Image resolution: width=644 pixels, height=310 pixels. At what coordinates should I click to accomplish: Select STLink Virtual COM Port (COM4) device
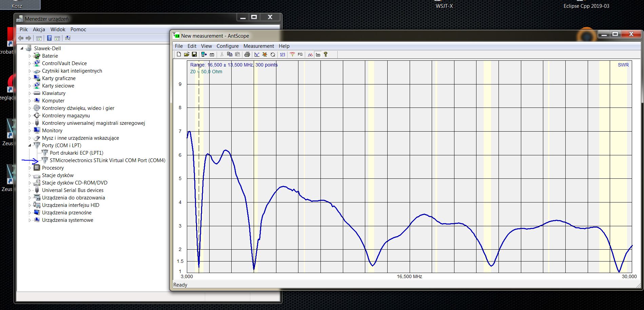click(x=107, y=160)
